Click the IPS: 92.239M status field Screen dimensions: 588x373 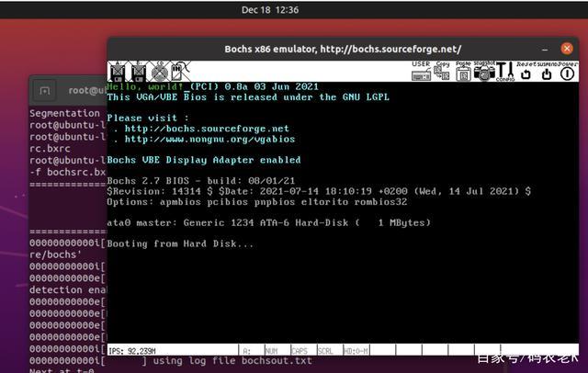point(173,351)
